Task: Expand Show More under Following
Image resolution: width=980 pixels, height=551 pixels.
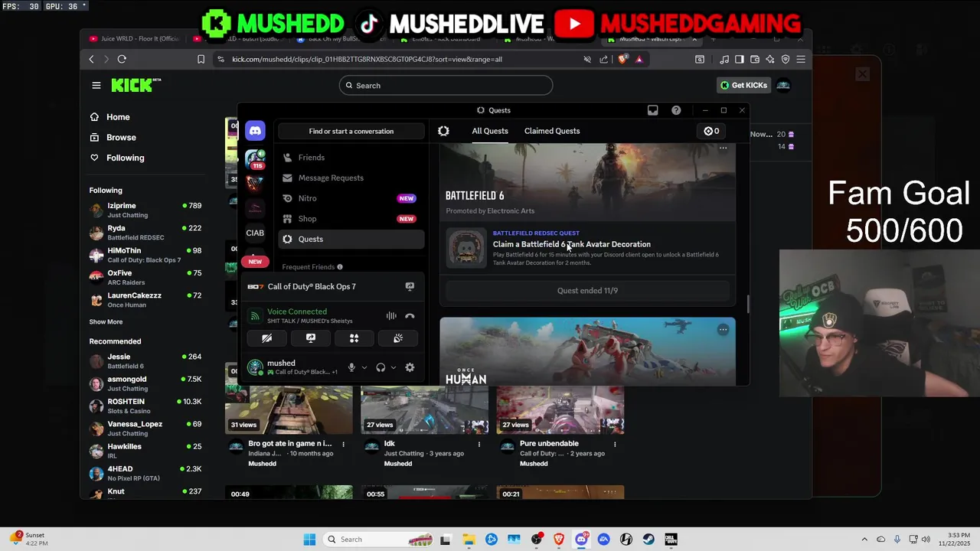Action: click(106, 322)
